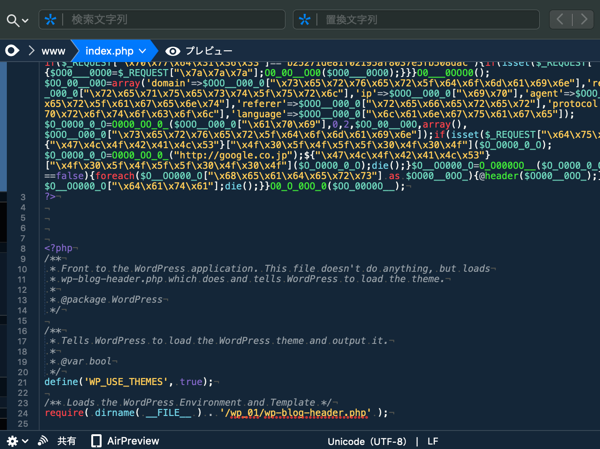
Task: Open AirPreview
Action: pos(133,441)
